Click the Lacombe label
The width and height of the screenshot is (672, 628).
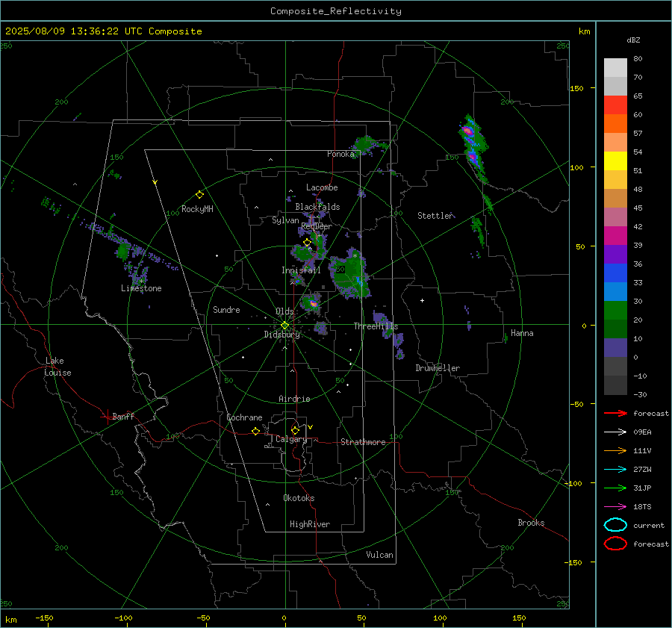pos(322,187)
